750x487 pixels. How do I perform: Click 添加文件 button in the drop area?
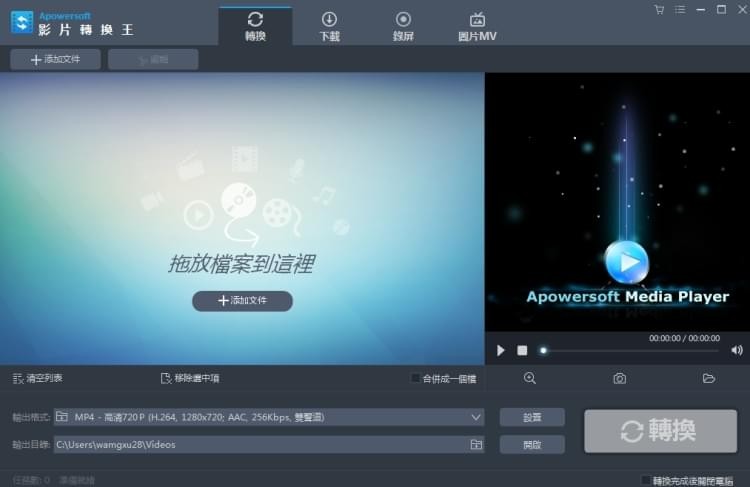point(243,301)
